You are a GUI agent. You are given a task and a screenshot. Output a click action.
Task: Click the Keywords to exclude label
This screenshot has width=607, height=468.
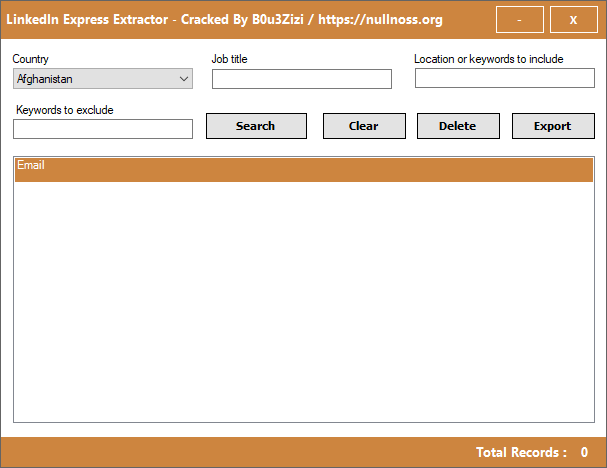coord(65,110)
